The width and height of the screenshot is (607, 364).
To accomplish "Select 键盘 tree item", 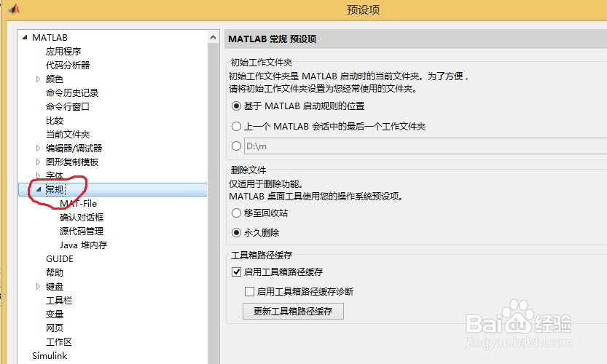I will [55, 287].
